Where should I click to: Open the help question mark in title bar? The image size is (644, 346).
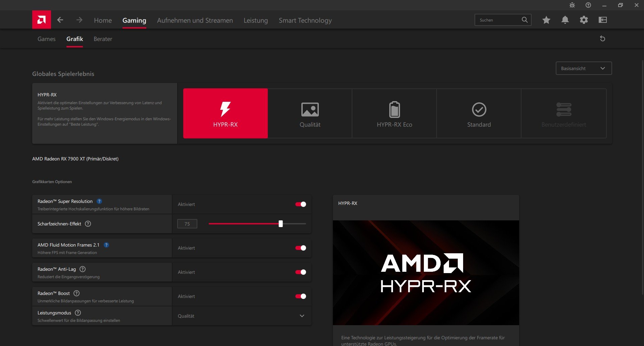pos(588,5)
